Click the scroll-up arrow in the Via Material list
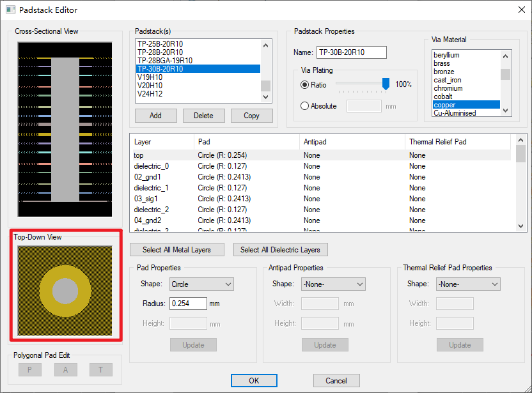532x393 pixels. (x=506, y=56)
